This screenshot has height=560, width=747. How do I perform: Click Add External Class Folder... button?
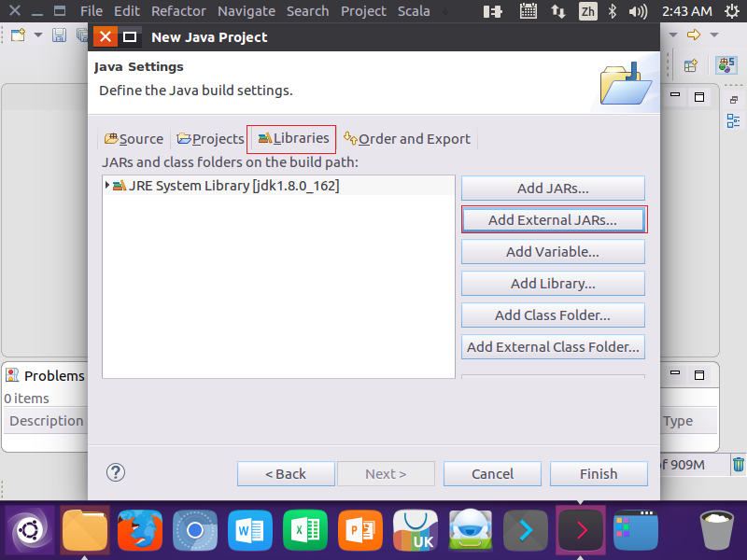pos(553,346)
